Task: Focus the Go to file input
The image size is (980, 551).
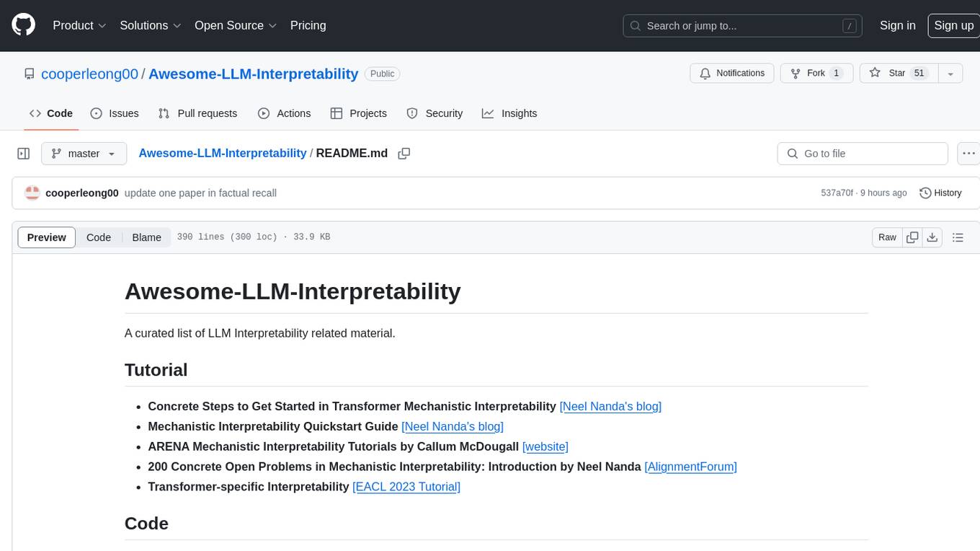Action: [863, 154]
